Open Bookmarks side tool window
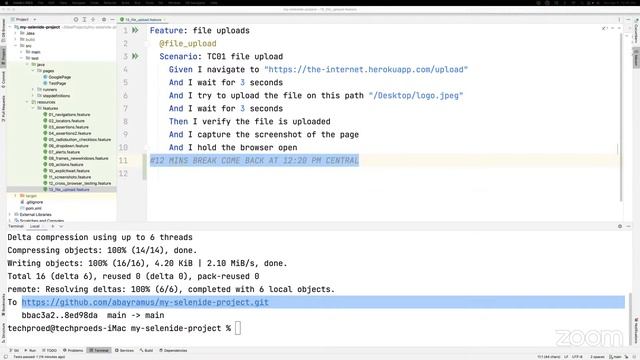This screenshot has height=360, width=640. (x=3, y=304)
